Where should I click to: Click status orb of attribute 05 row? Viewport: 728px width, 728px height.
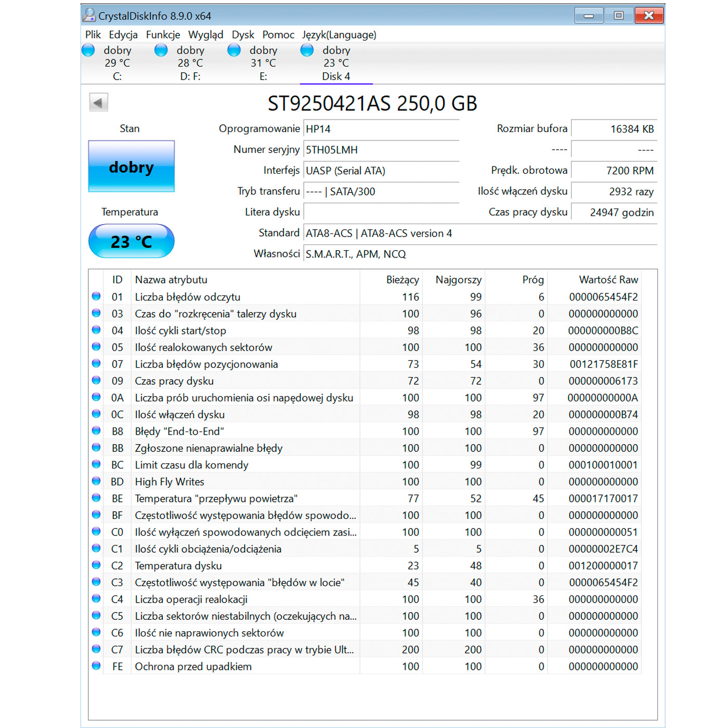tap(96, 347)
